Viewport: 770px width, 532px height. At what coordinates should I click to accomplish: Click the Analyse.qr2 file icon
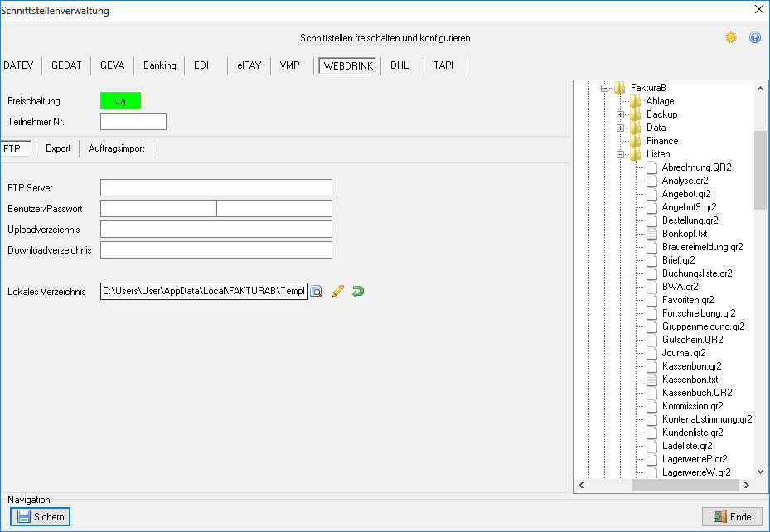651,181
